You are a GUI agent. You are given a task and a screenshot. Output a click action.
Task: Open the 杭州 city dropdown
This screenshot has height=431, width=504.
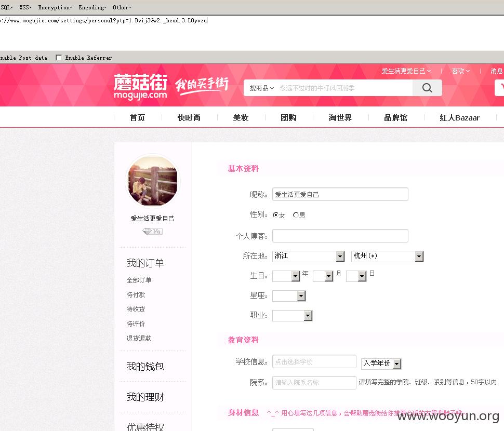tap(387, 256)
